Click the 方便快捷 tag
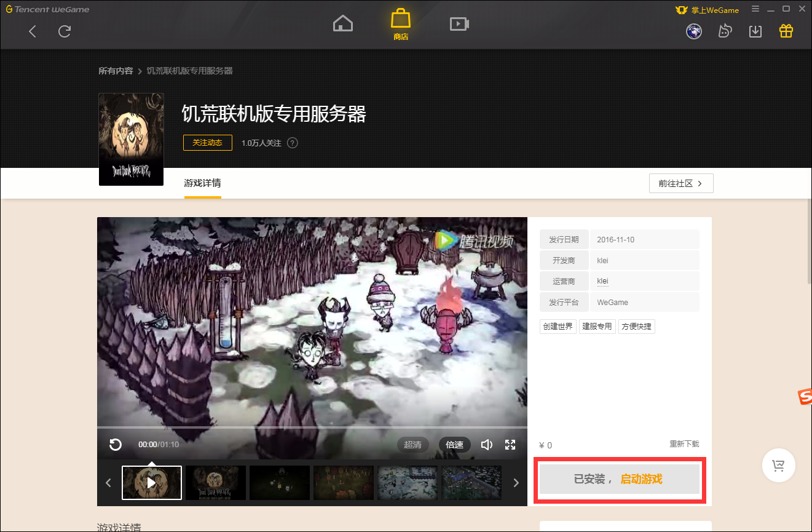The height and width of the screenshot is (532, 812). (x=637, y=327)
